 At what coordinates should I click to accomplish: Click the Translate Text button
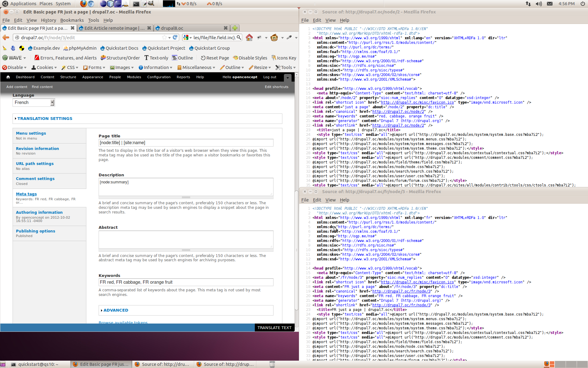(x=274, y=328)
